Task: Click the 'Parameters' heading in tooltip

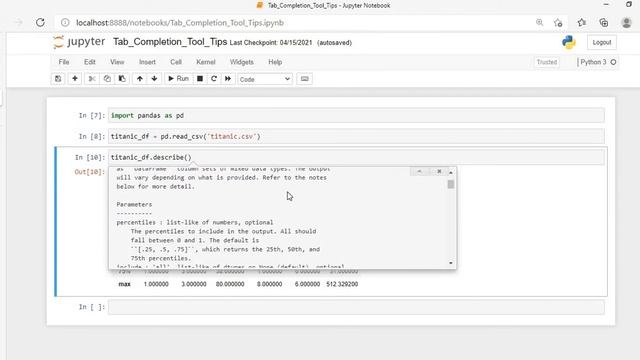Action: (134, 204)
